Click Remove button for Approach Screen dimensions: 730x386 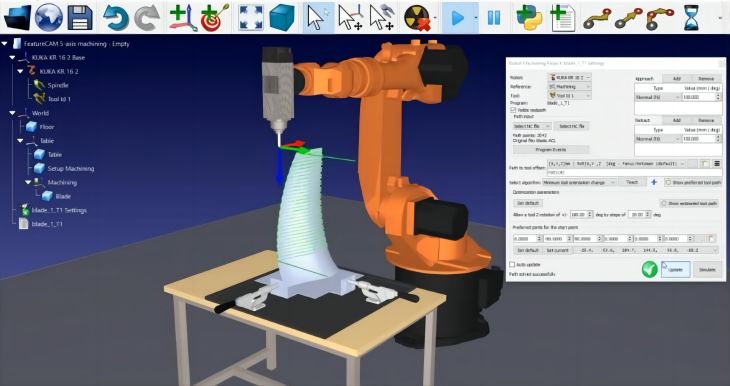(x=706, y=79)
